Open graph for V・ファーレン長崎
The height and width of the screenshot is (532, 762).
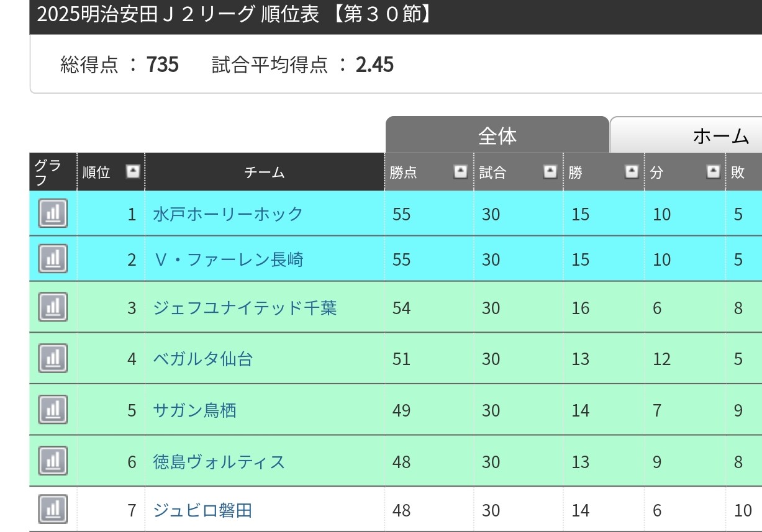click(53, 258)
